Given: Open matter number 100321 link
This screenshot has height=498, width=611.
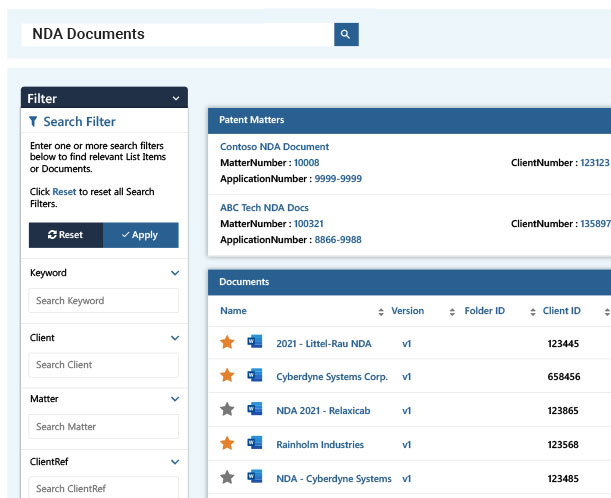Looking at the screenshot, I should [x=308, y=224].
